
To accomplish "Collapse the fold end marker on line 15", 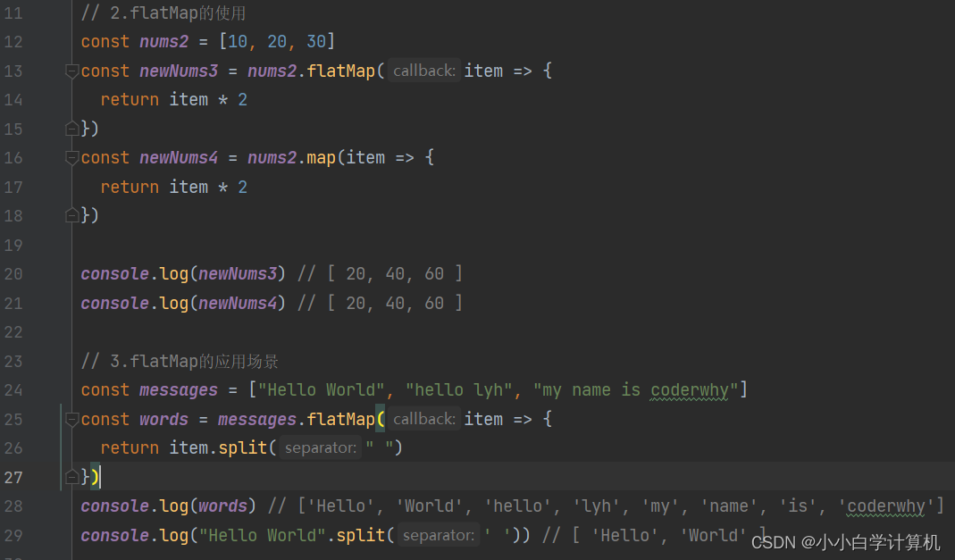I will click(71, 129).
